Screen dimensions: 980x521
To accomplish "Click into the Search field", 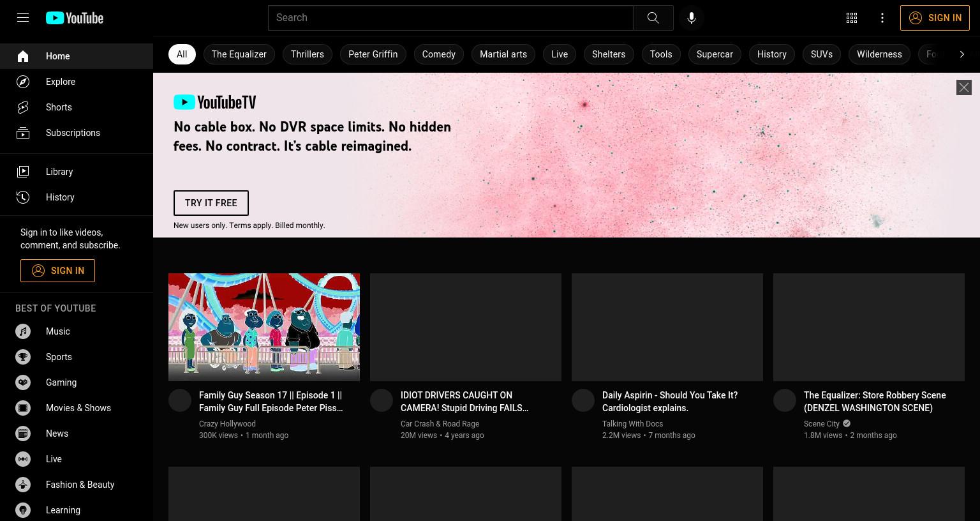I will (450, 18).
